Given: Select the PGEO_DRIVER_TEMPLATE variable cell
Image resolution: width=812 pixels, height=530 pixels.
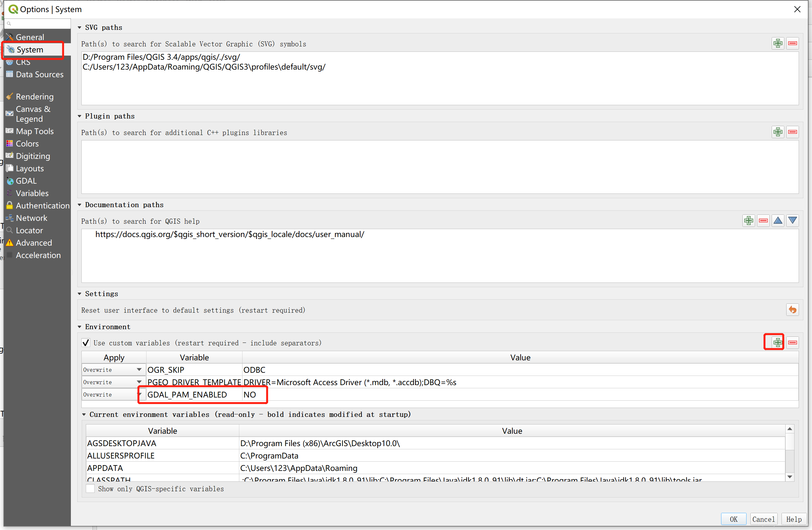Looking at the screenshot, I should point(194,382).
